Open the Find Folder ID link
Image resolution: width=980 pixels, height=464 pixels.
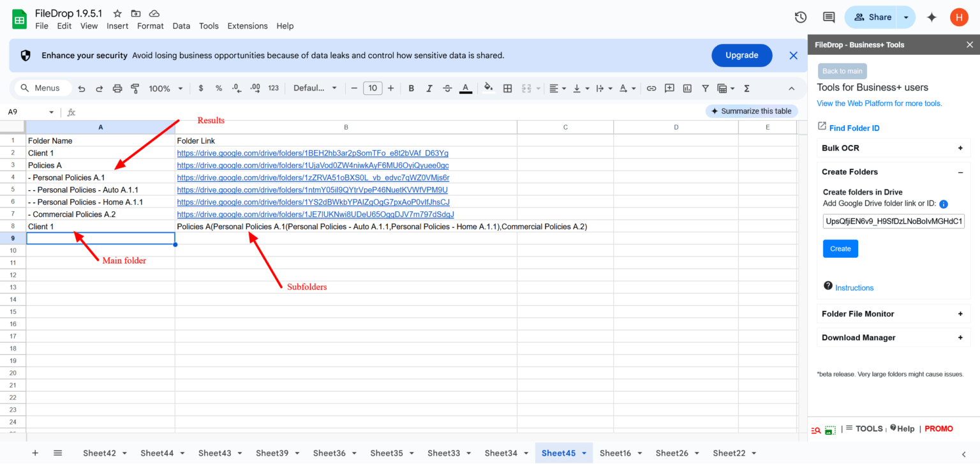pyautogui.click(x=854, y=128)
